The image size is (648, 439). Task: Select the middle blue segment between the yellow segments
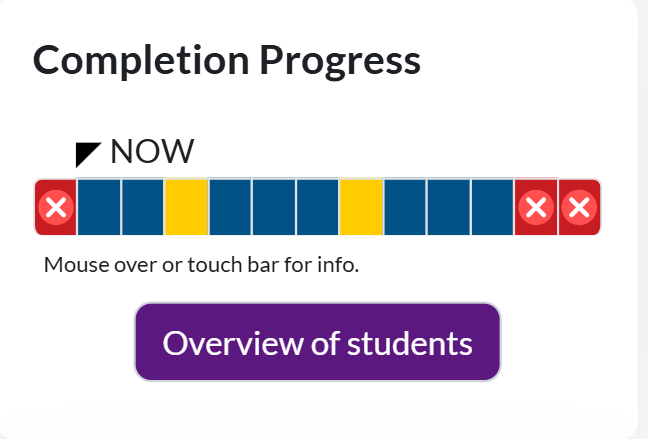click(x=274, y=208)
